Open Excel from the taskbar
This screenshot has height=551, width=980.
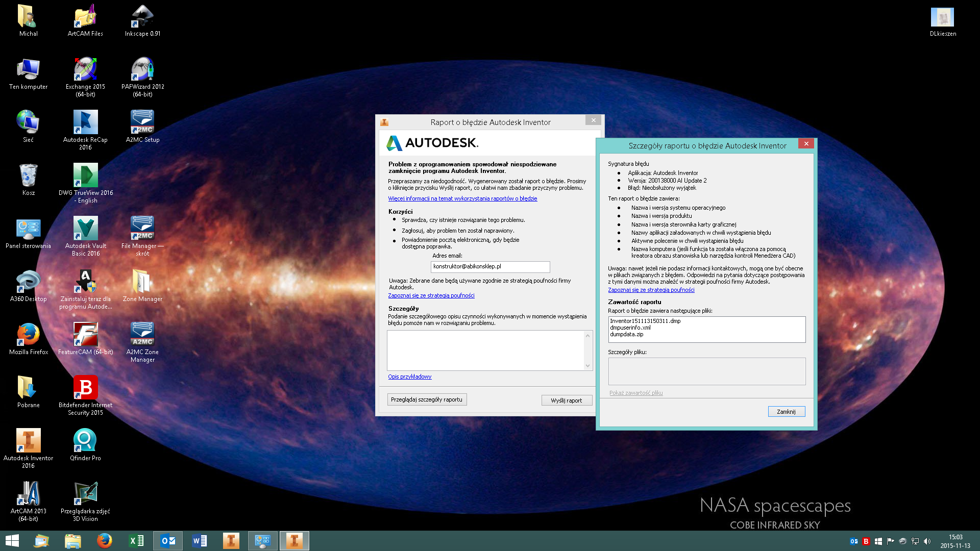coord(136,541)
